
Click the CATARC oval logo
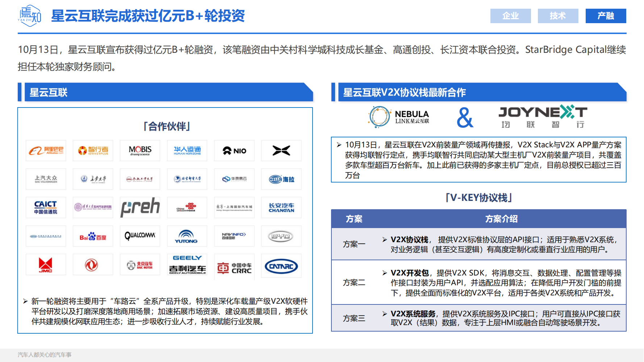point(281,266)
